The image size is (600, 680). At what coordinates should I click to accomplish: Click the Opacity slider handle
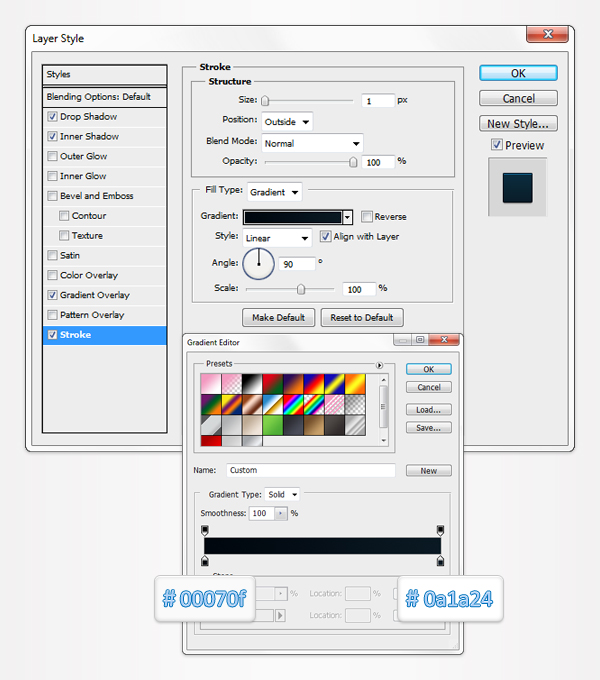point(353,161)
